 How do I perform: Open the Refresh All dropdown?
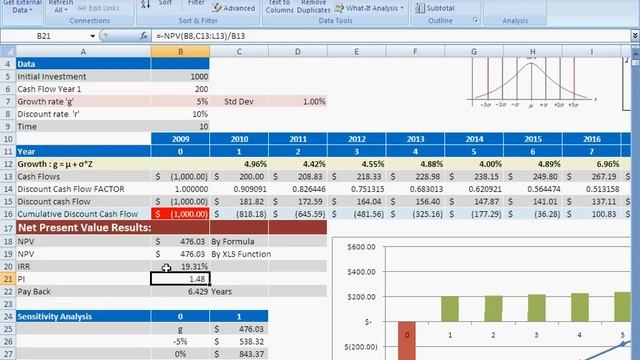point(60,7)
